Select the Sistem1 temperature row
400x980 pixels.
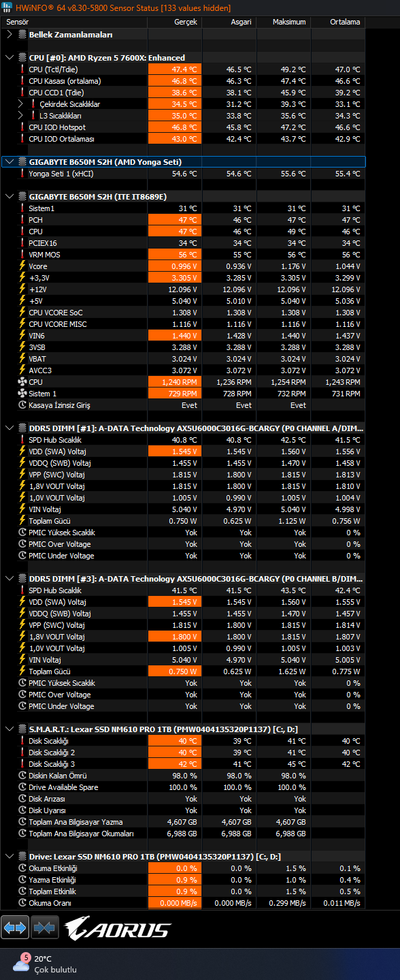(x=184, y=208)
